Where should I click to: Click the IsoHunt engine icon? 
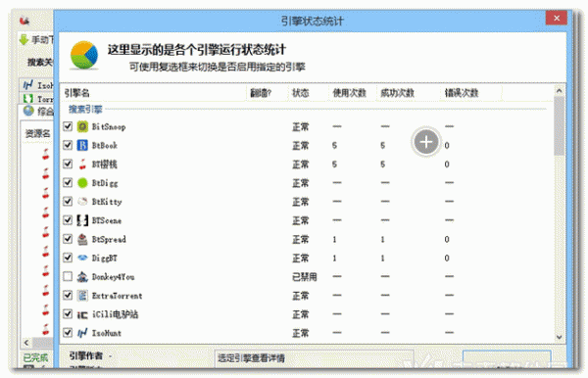pos(82,333)
